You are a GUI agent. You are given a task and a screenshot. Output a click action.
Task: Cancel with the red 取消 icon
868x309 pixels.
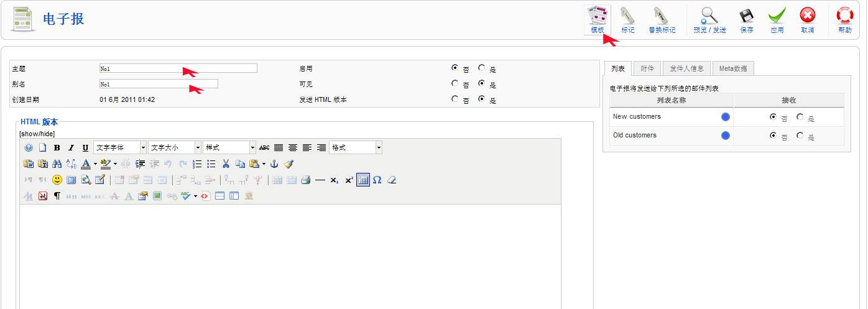click(808, 20)
